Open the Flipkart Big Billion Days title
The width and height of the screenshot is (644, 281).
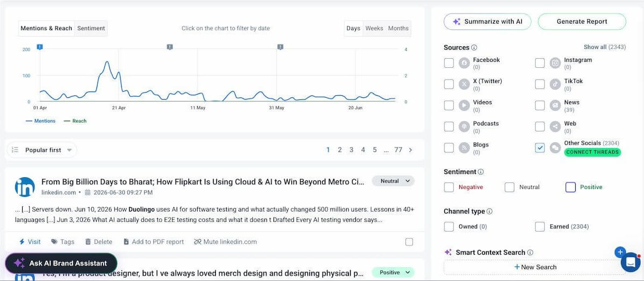point(203,182)
